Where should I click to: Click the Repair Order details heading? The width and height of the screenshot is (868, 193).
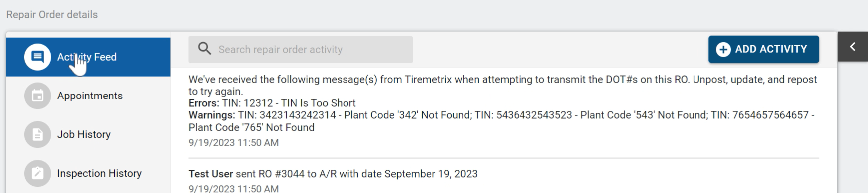(x=52, y=15)
